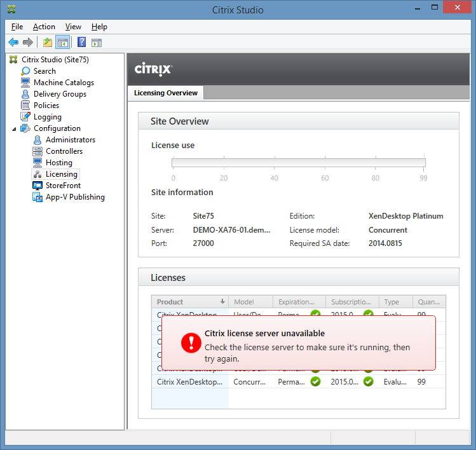Toggle the Show/Hide Action Pane icon
The height and width of the screenshot is (450, 476).
[97, 43]
